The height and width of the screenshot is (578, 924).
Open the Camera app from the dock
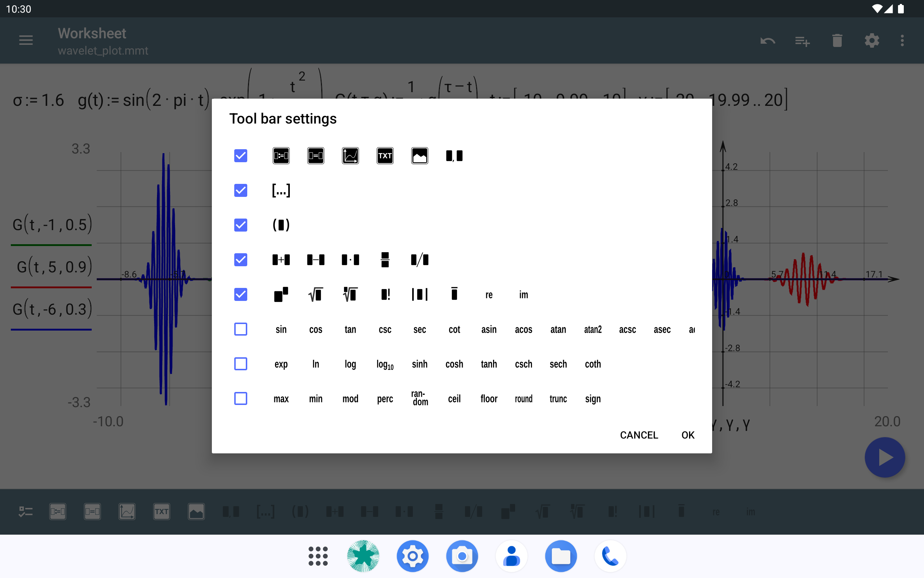pyautogui.click(x=462, y=556)
